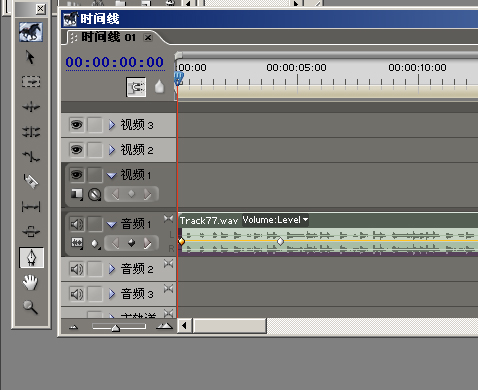Open the Volume:Level dropdown on clip
Viewport: 478px width, 390px height.
click(275, 220)
